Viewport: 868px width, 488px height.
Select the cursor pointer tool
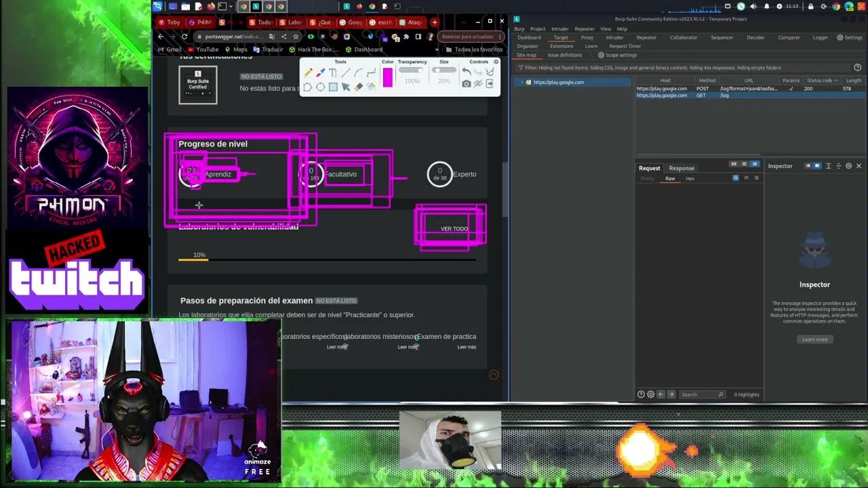(x=346, y=87)
